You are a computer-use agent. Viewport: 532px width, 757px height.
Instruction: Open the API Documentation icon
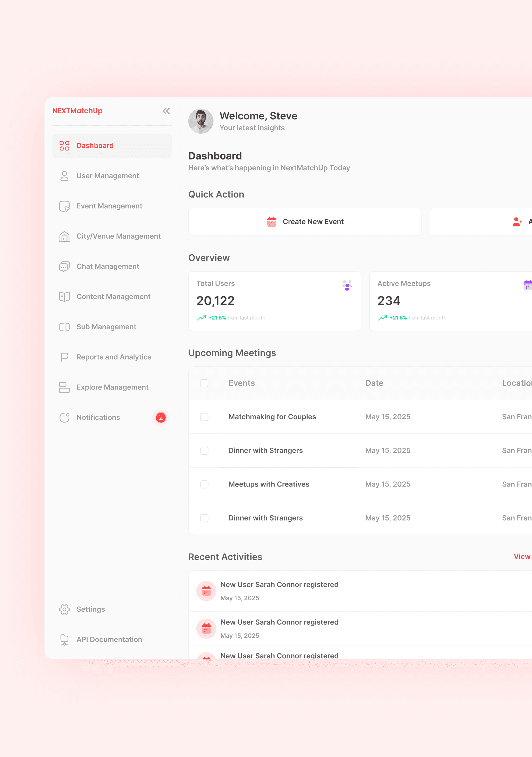tap(64, 640)
